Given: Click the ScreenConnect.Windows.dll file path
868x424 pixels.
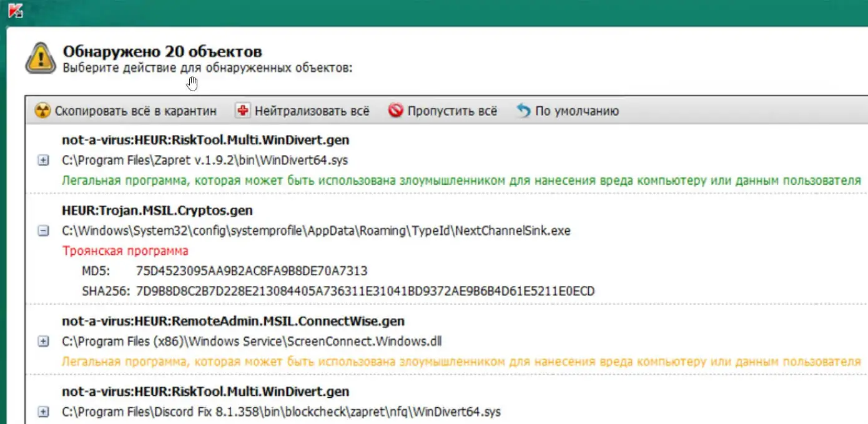Looking at the screenshot, I should pos(252,342).
